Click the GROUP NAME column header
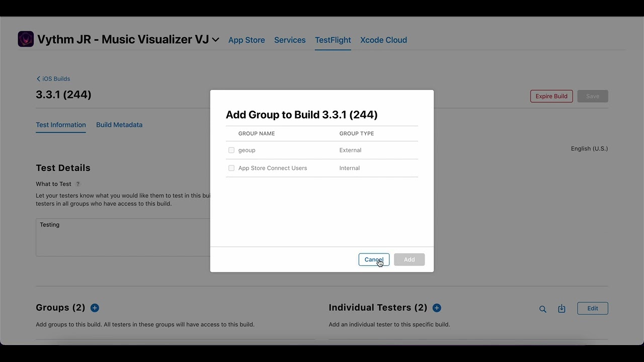Screen dimensions: 644x362 (257, 133)
